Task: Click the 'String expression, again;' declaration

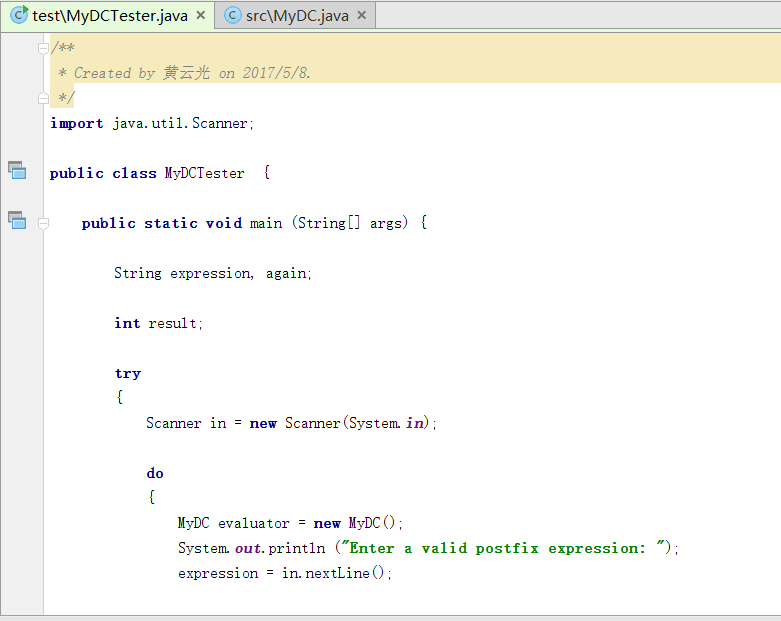Action: pyautogui.click(x=213, y=273)
